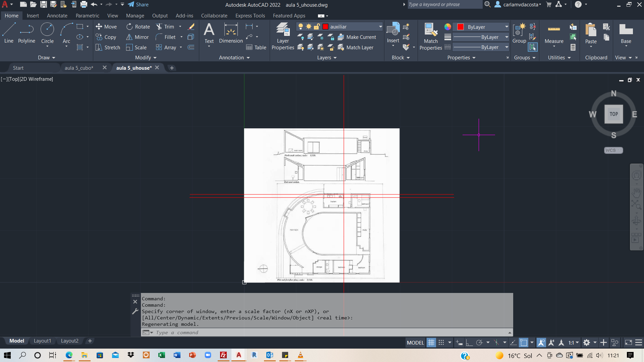Switch to aula 5_cubo drawing tab
The width and height of the screenshot is (644, 362).
pyautogui.click(x=79, y=68)
